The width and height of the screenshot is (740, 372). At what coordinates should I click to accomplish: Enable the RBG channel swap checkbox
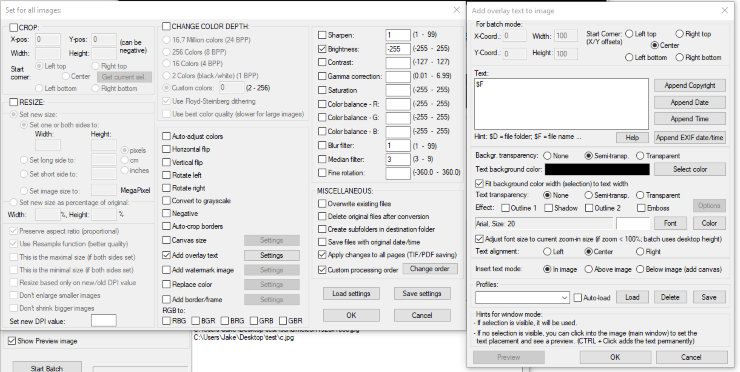166,321
